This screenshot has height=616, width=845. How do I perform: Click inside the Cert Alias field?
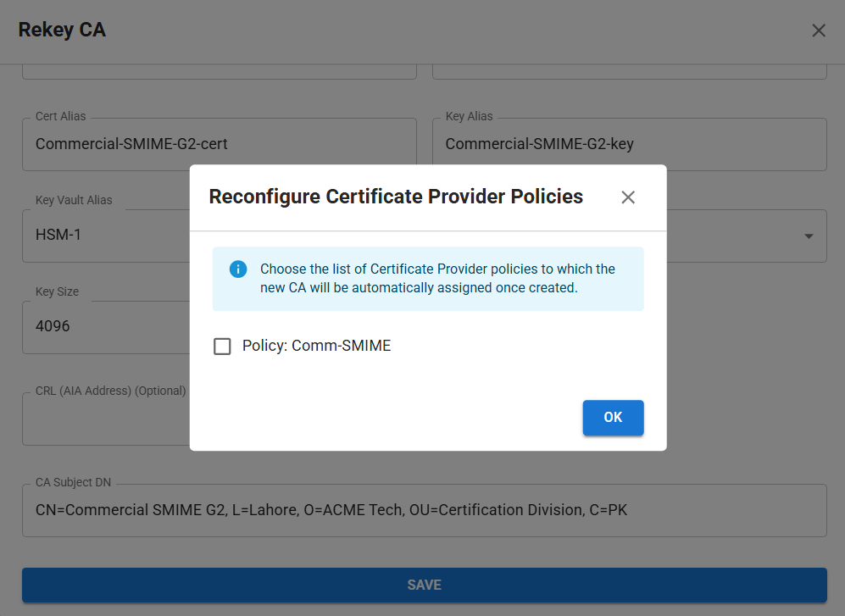point(219,144)
